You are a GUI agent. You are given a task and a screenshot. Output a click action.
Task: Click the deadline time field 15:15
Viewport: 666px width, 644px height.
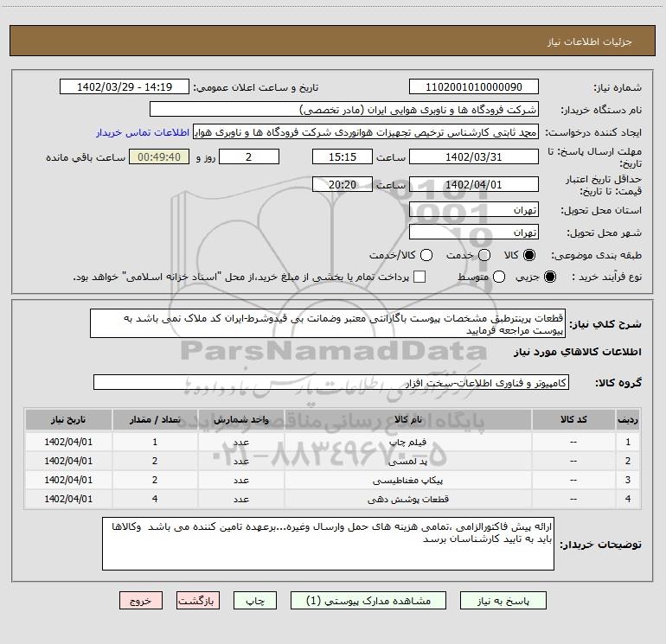point(343,156)
